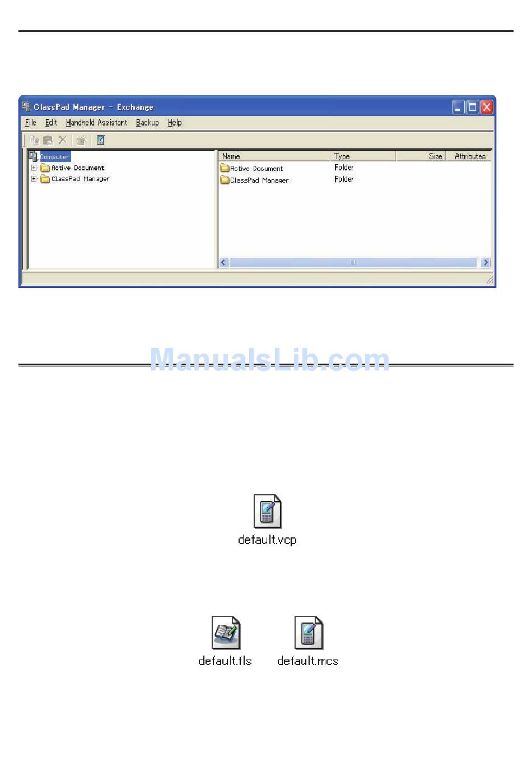Open the Backup menu

tap(147, 122)
